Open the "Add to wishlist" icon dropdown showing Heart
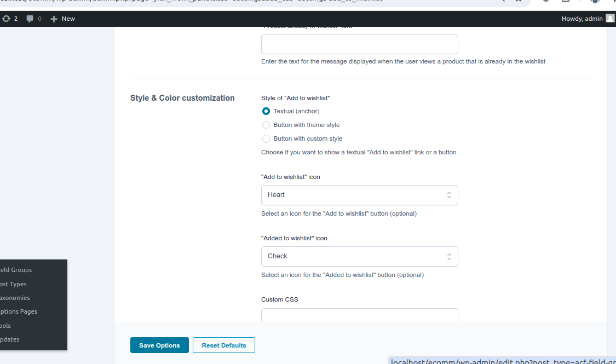The height and width of the screenshot is (364, 616). [x=359, y=195]
